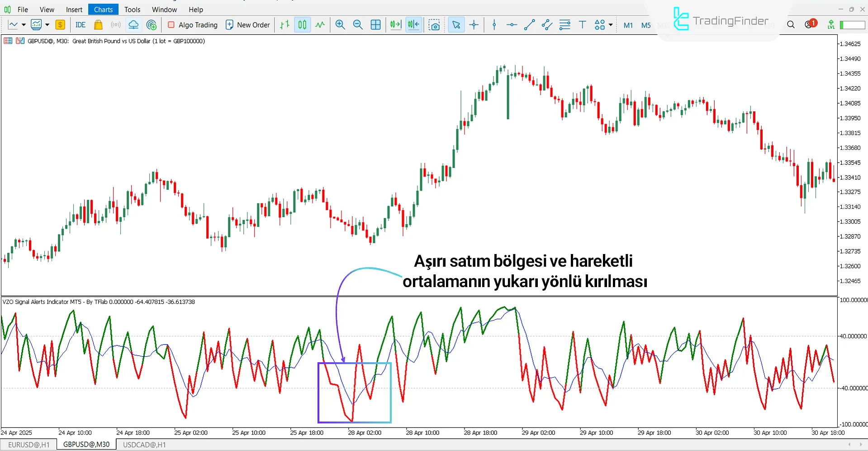
Task: Insert a text label with the Text tool
Action: pyautogui.click(x=582, y=25)
